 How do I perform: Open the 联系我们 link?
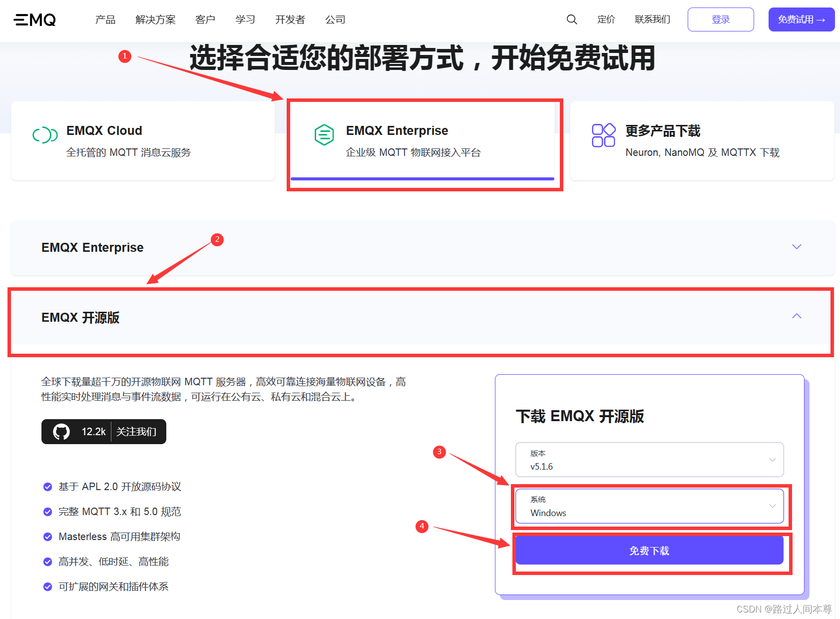pyautogui.click(x=652, y=19)
